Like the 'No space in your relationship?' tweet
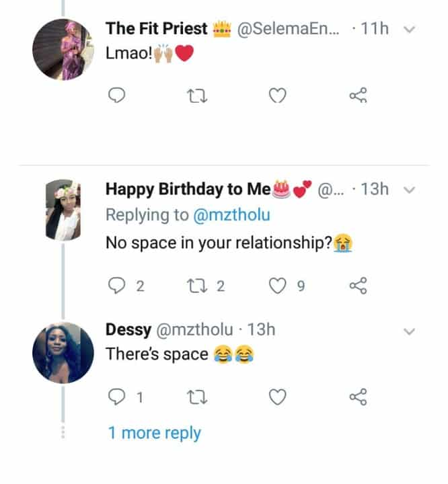The image size is (448, 484). pyautogui.click(x=277, y=286)
